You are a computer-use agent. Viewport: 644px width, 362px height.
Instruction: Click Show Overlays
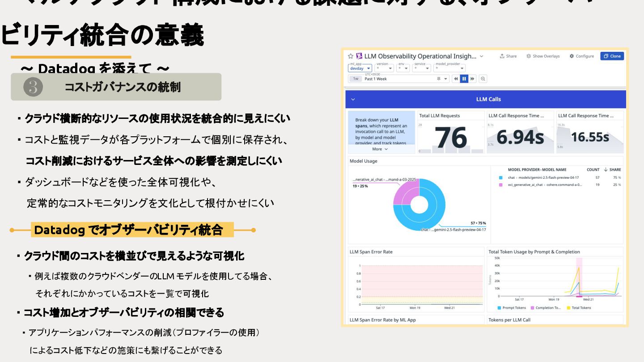click(x=543, y=56)
